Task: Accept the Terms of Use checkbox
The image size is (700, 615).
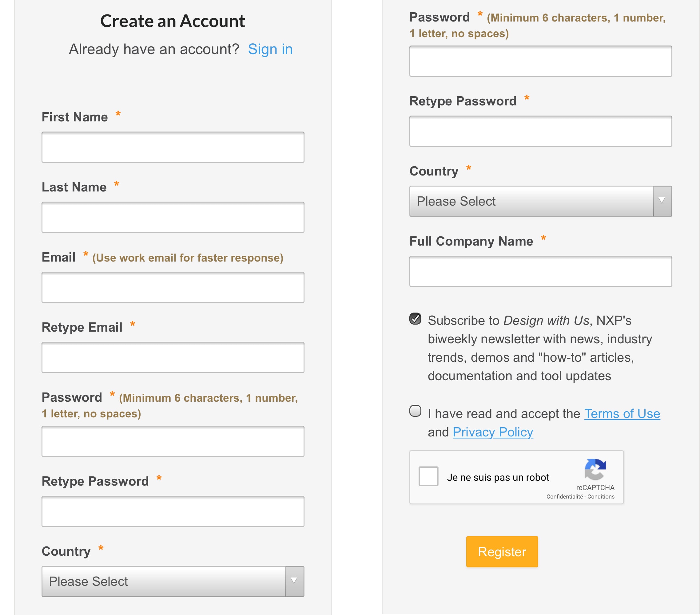Action: tap(416, 411)
